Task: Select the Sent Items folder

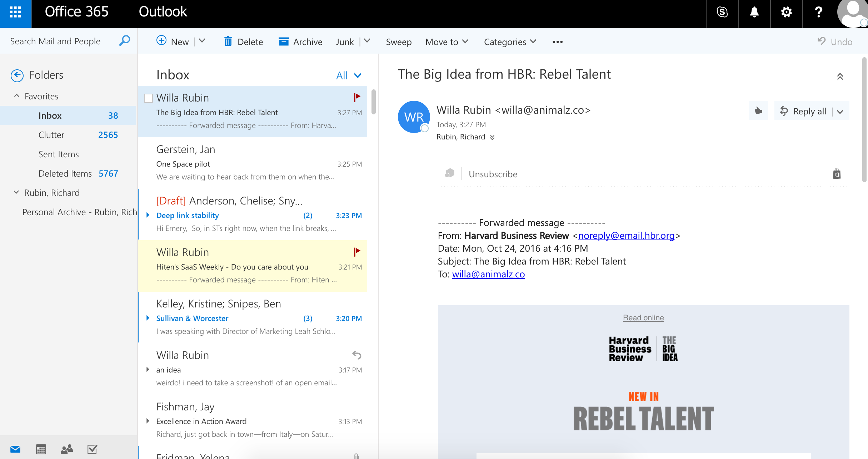Action: 68,154
